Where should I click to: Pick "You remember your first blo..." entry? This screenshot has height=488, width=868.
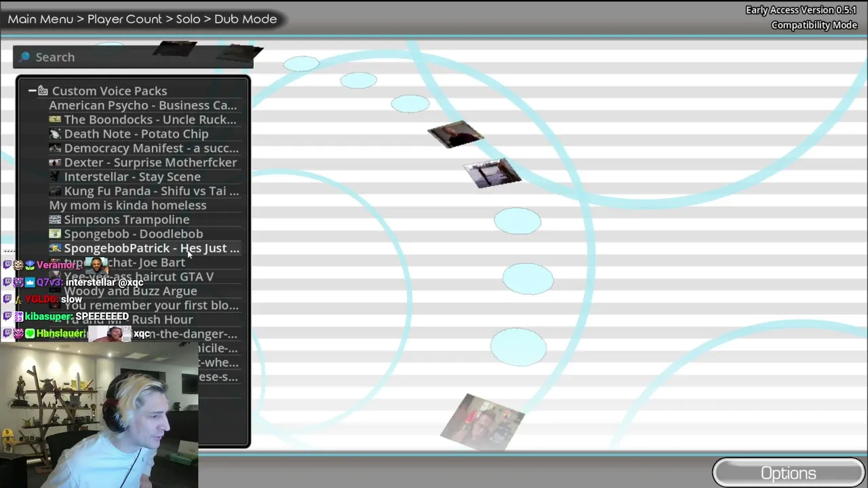point(151,306)
